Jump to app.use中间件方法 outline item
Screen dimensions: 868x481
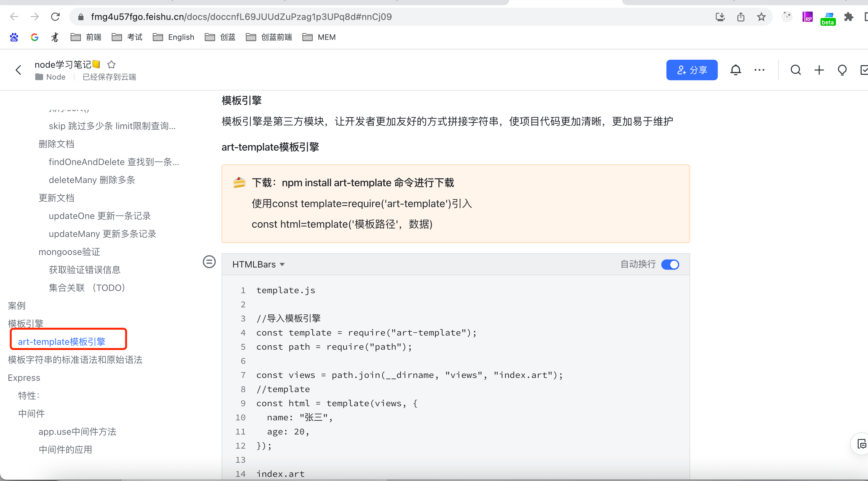click(x=77, y=432)
